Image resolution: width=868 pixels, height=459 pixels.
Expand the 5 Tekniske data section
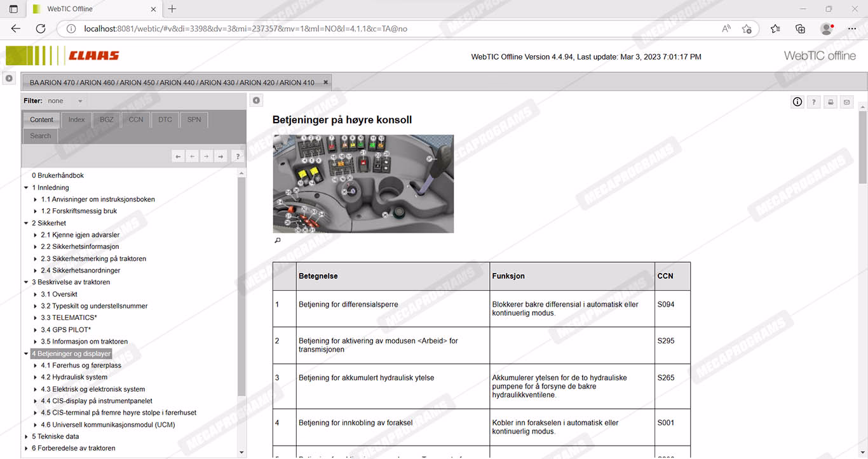pyautogui.click(x=26, y=437)
